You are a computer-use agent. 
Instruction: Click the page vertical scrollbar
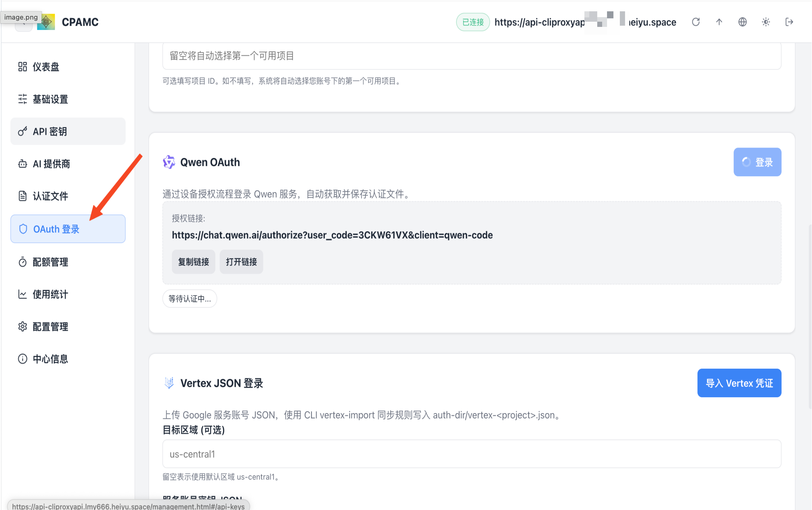(x=810, y=317)
